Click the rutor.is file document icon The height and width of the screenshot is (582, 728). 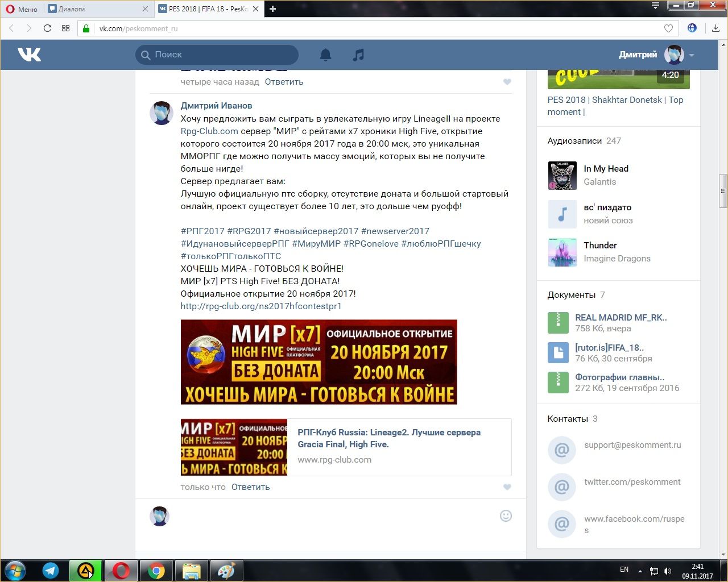[558, 352]
